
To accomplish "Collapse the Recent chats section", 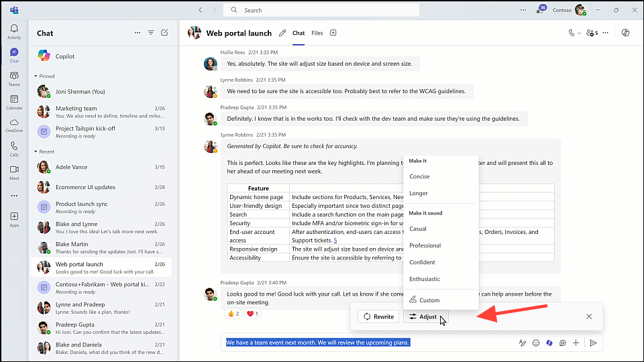I will click(x=36, y=152).
